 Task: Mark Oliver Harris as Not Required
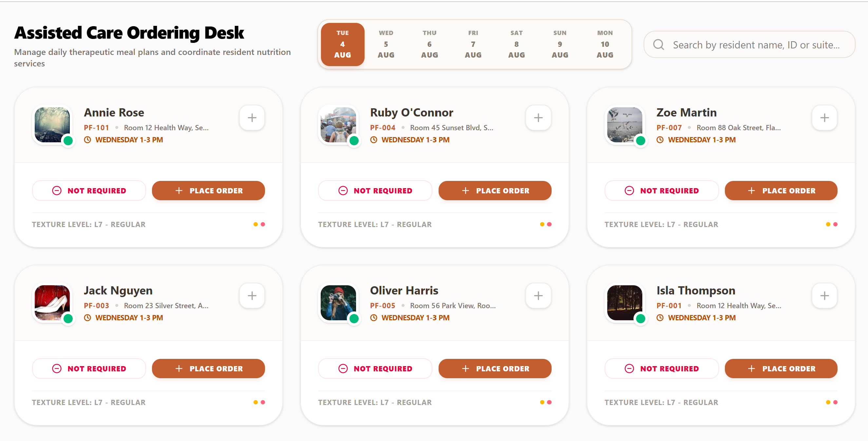coord(375,368)
